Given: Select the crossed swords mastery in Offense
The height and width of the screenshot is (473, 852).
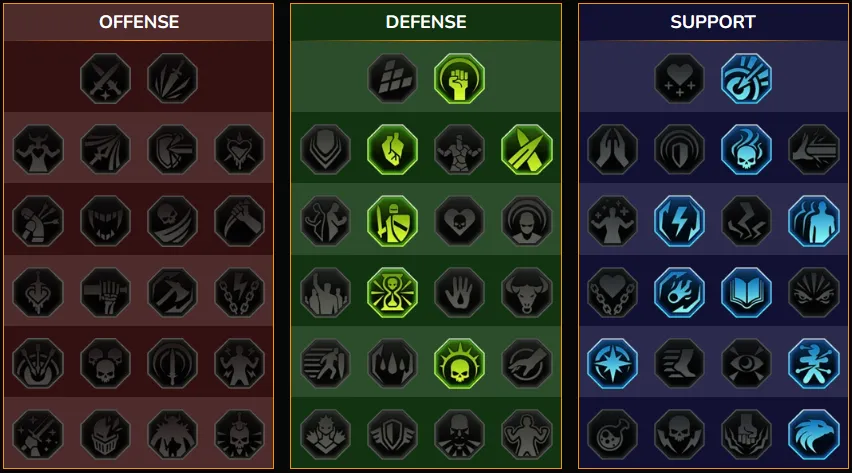Looking at the screenshot, I should pyautogui.click(x=105, y=78).
